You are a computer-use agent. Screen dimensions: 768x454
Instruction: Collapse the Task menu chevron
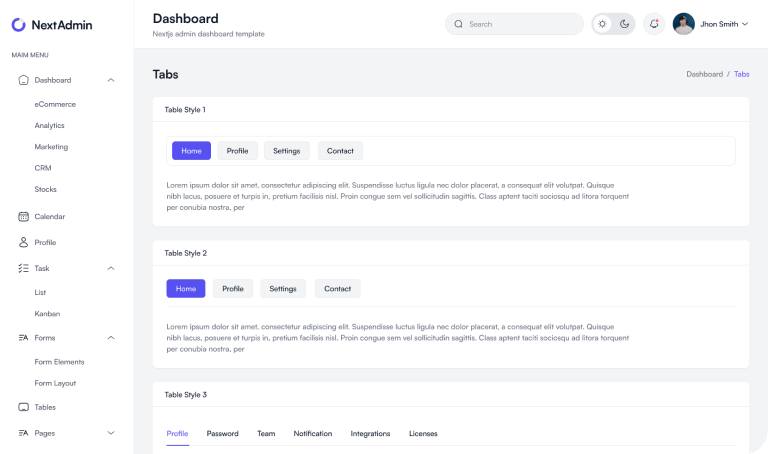(x=111, y=268)
